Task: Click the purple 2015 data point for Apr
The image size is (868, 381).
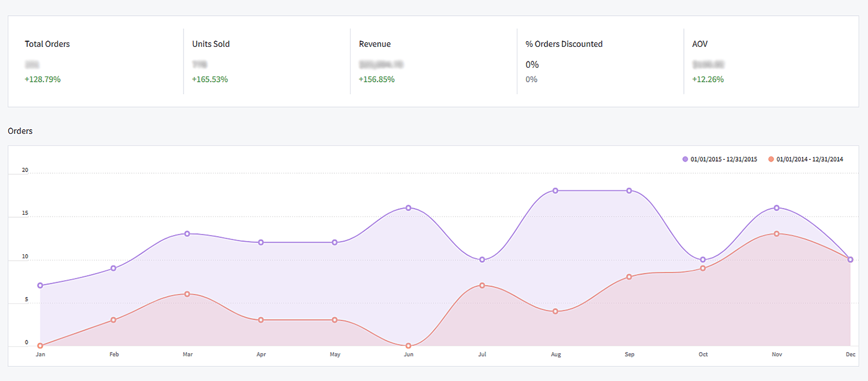Action: point(261,242)
